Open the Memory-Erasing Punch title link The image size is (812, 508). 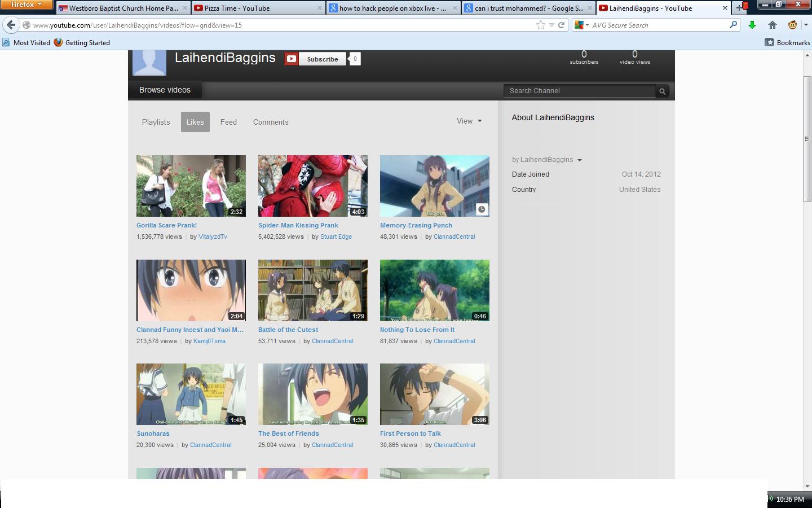pos(416,225)
